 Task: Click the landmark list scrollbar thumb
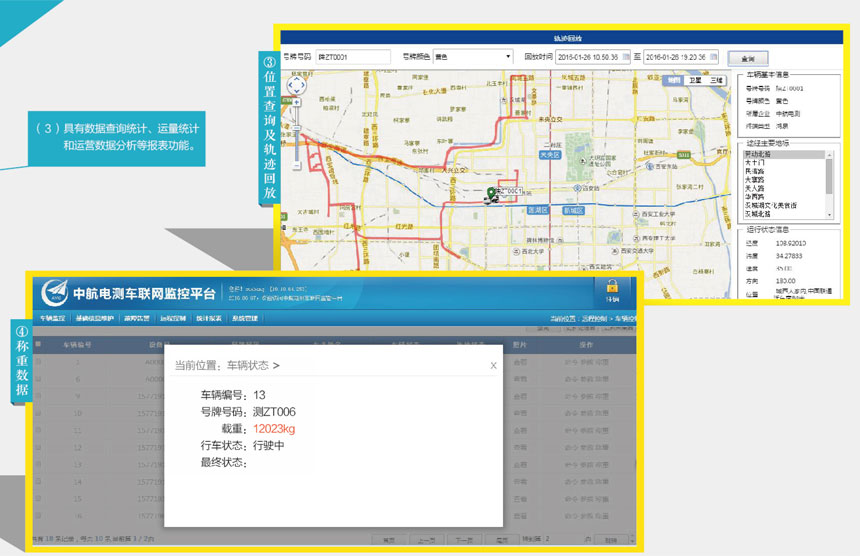829,177
